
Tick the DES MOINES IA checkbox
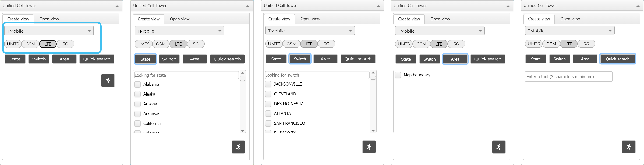click(268, 104)
